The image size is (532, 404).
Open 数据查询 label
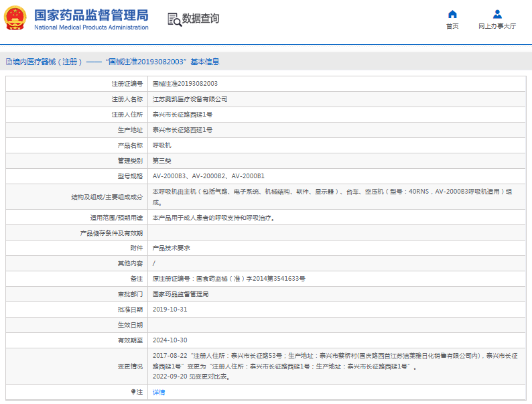coord(200,19)
